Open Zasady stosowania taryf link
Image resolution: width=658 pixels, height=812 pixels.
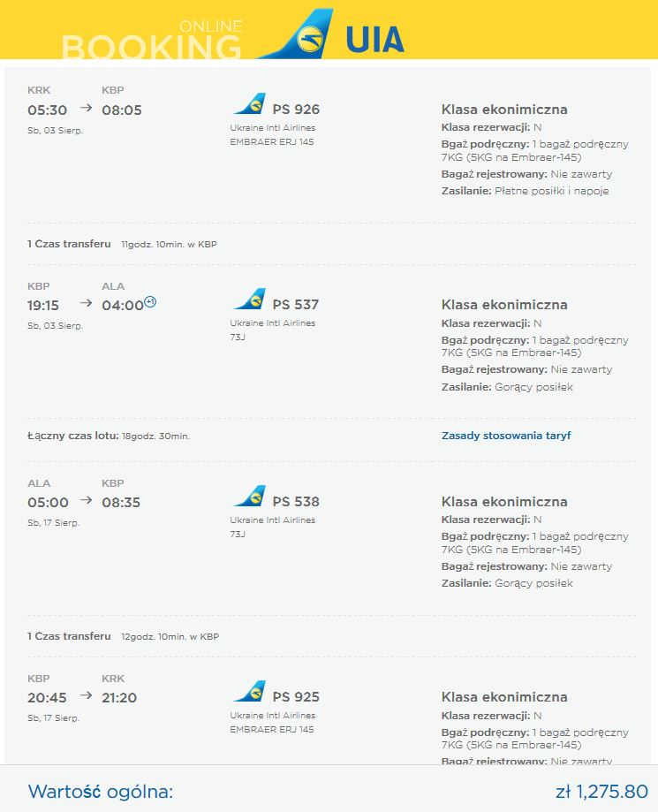[x=506, y=436]
